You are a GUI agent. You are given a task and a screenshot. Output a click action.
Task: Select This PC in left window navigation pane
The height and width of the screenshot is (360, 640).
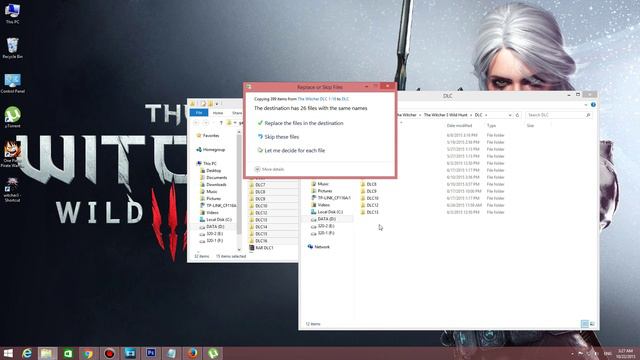tap(207, 163)
